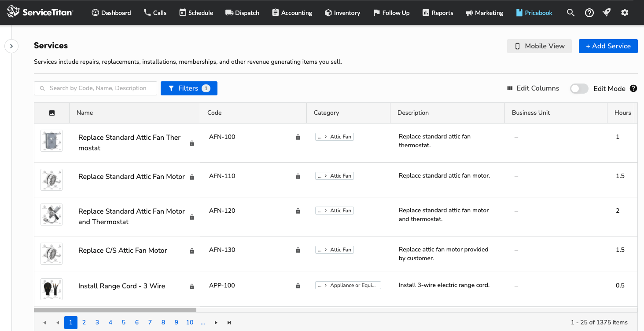Screen dimensions: 644x331
Task: Open the settings gear icon
Action: pos(625,13)
